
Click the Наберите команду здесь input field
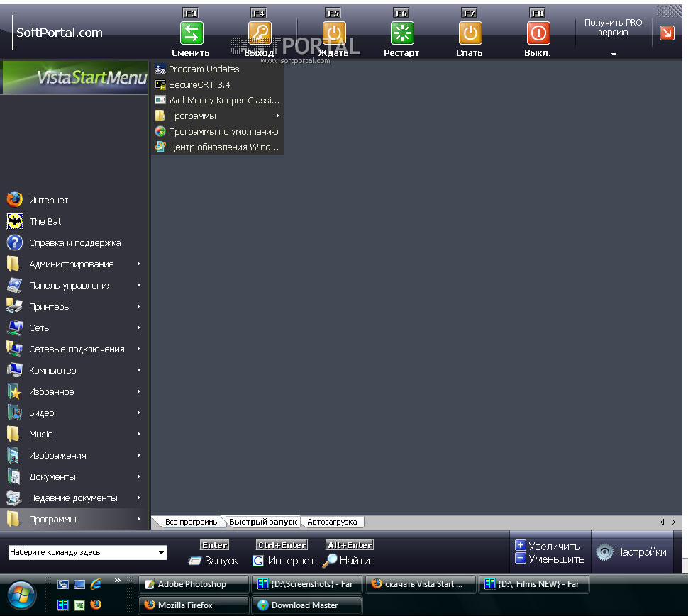82,552
